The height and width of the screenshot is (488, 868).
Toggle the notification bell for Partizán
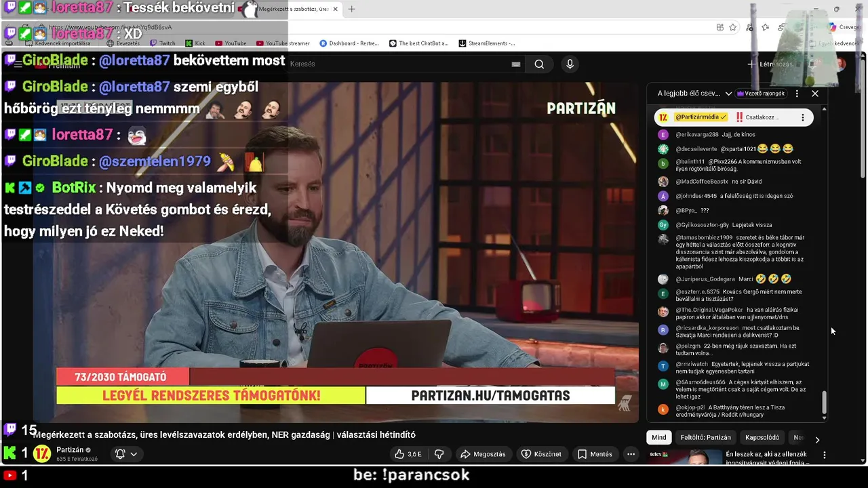click(120, 454)
